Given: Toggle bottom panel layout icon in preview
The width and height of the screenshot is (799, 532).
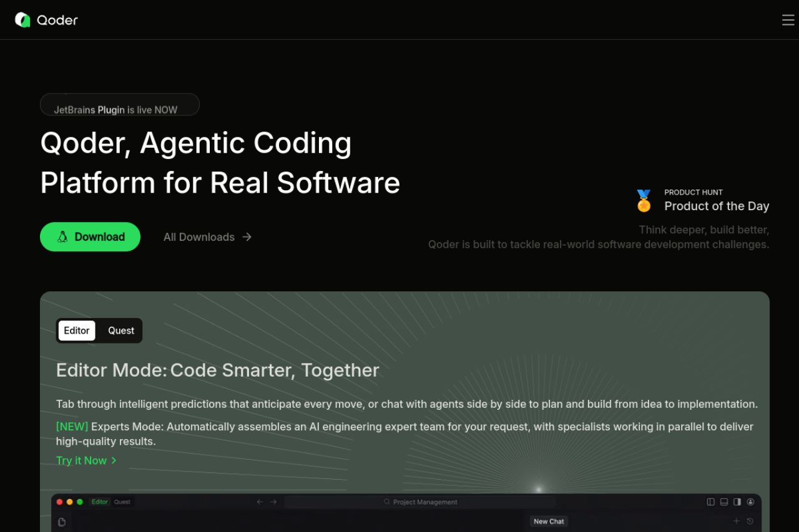Looking at the screenshot, I should tap(724, 502).
